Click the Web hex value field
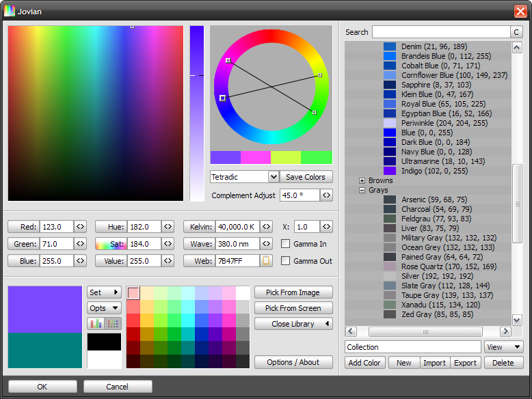This screenshot has width=532, height=399. point(237,261)
